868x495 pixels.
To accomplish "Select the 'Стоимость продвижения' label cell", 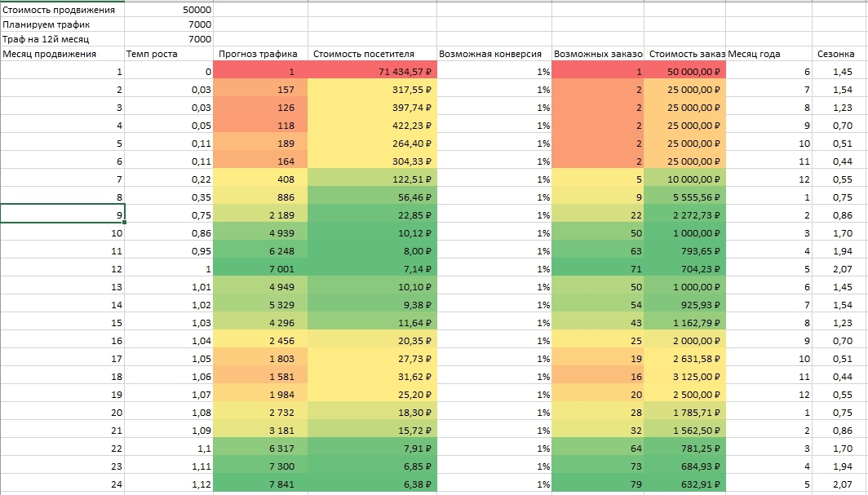I will click(62, 10).
